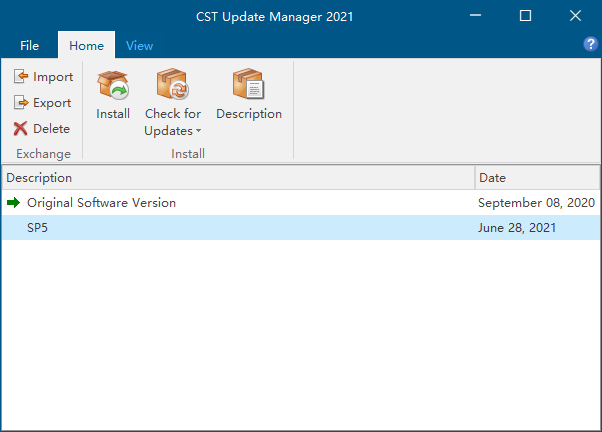Click the red Delete X icon
The height and width of the screenshot is (432, 602).
tap(20, 129)
